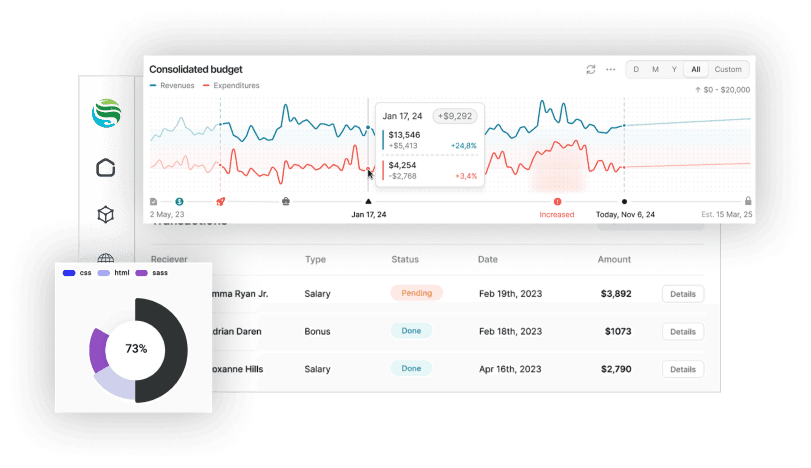Screen dimensions: 811x468
Task: Click the refresh icon in Consolidated budget
Action: coord(591,70)
